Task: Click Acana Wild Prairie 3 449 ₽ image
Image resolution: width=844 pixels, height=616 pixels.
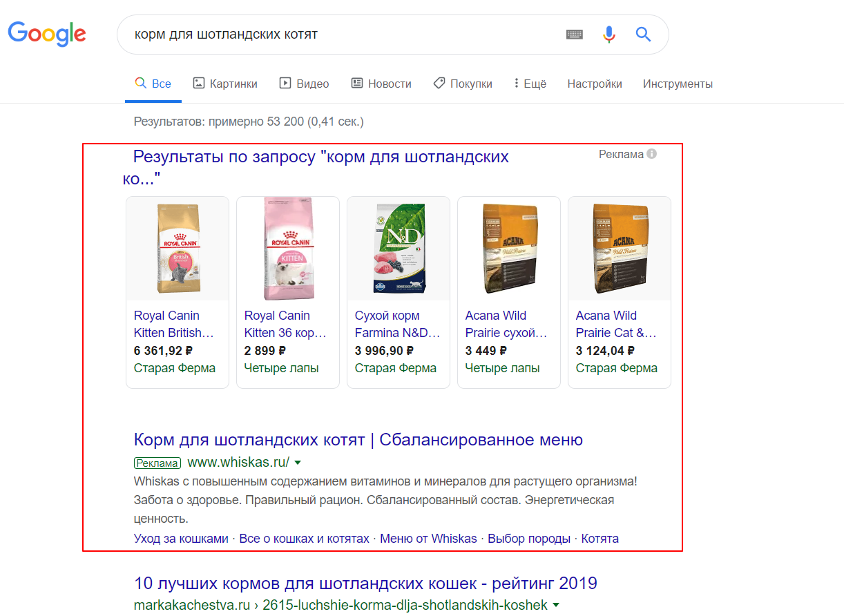Action: tap(509, 249)
